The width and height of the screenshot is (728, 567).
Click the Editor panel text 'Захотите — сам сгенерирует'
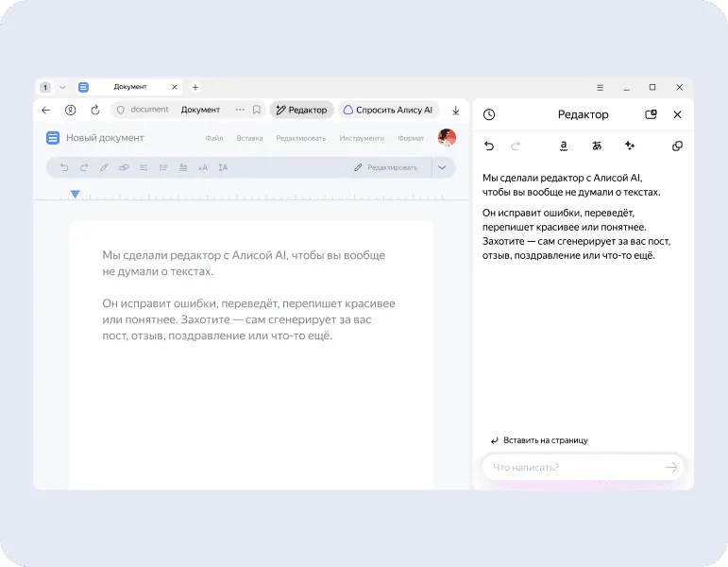point(550,241)
